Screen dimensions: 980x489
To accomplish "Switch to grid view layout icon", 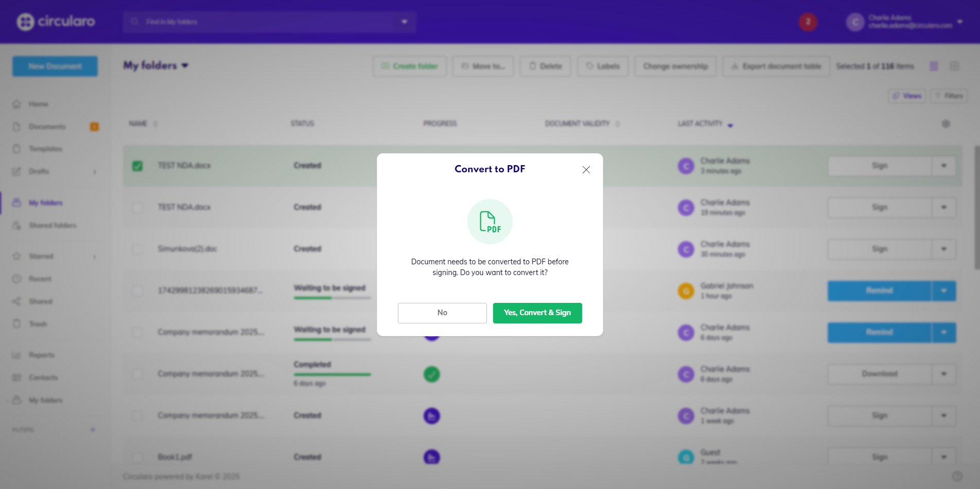I will click(954, 66).
